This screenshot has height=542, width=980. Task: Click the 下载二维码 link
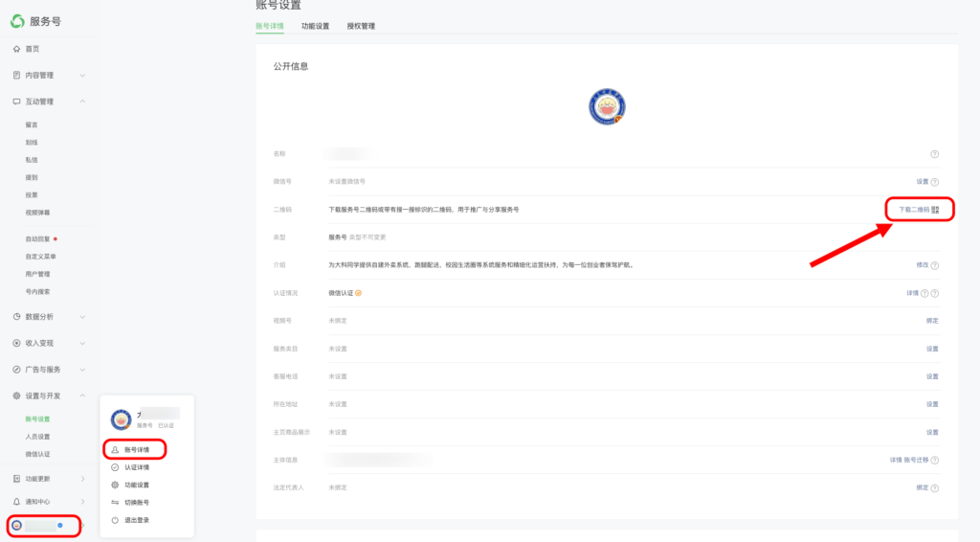(914, 210)
